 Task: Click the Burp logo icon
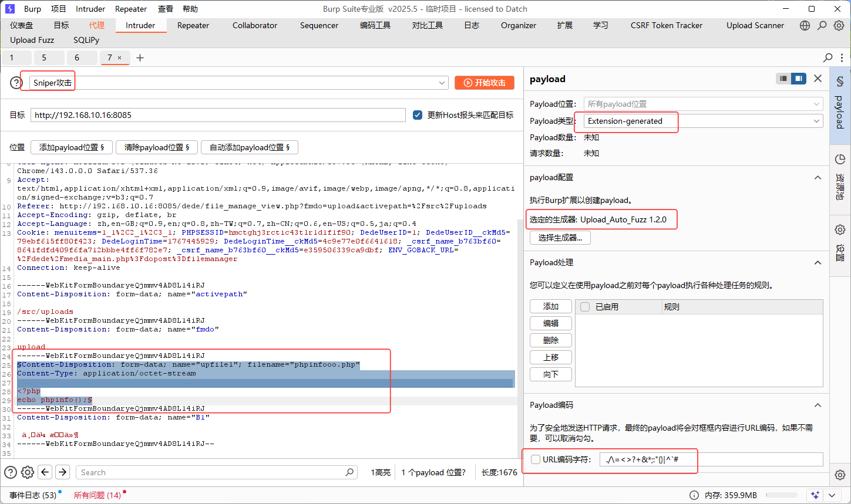point(9,9)
